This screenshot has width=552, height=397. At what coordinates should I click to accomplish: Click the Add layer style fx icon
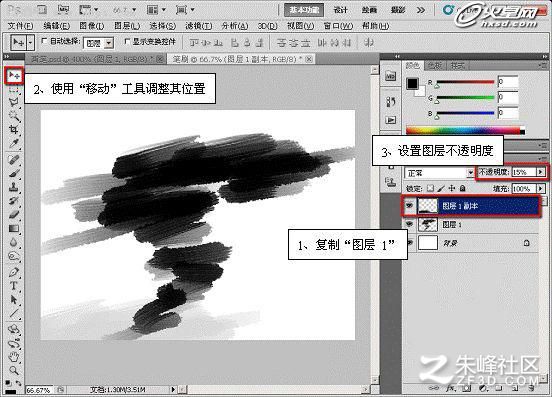pos(451,389)
